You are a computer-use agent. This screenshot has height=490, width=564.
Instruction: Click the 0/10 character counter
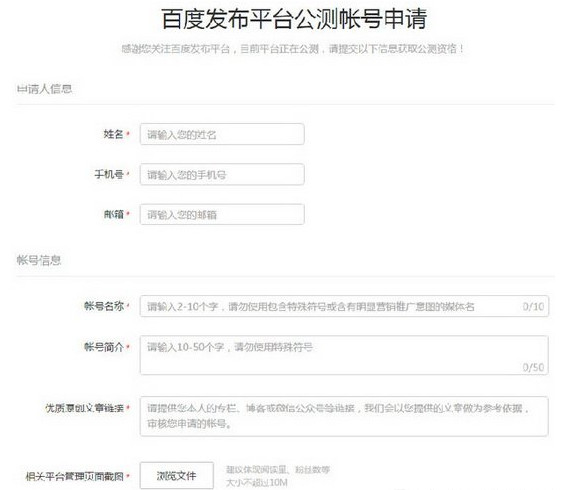[533, 307]
